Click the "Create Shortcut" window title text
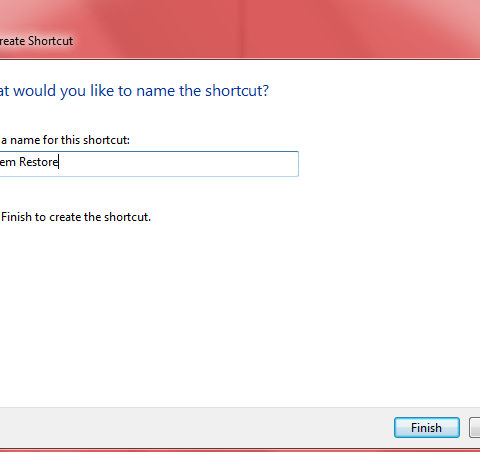Screen dimensions: 480x452 pos(36,41)
